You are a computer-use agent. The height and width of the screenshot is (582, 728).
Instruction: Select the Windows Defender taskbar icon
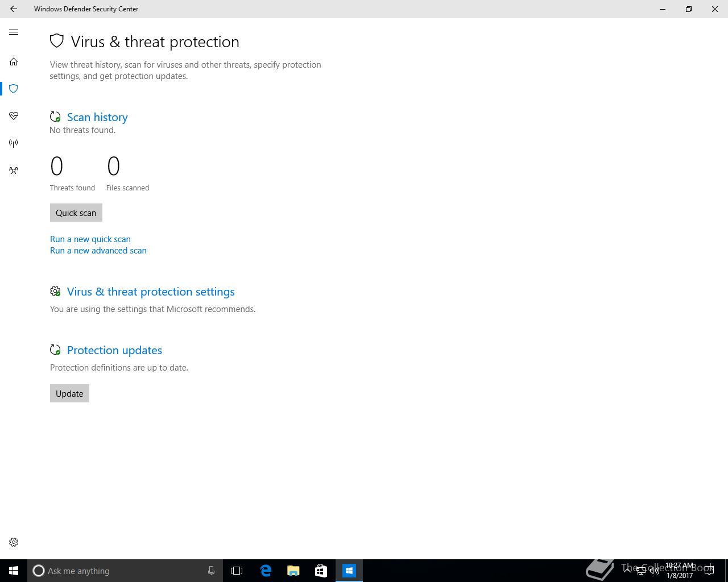pos(349,571)
